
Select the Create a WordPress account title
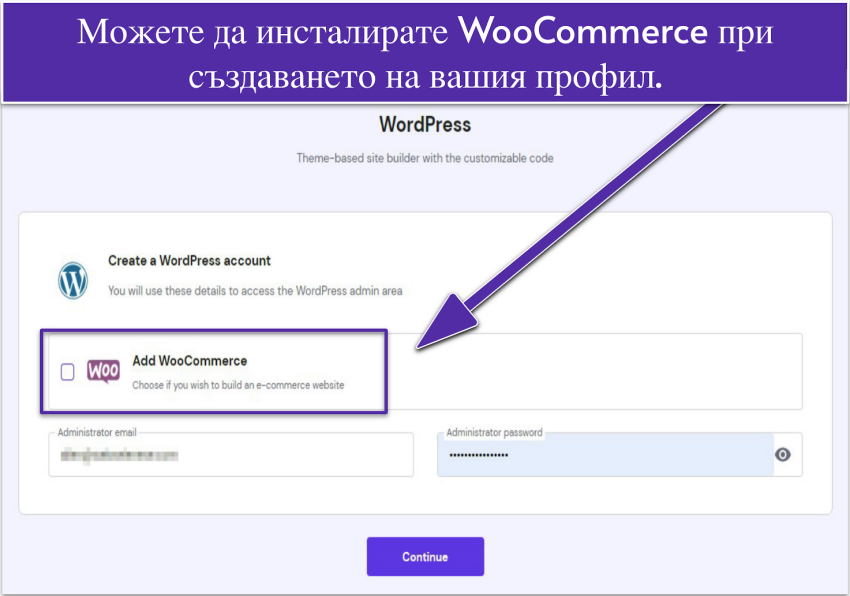click(x=189, y=261)
